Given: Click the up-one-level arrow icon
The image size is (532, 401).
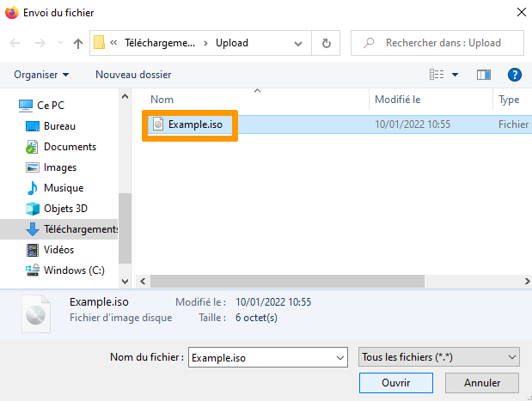Looking at the screenshot, I should pos(78,43).
